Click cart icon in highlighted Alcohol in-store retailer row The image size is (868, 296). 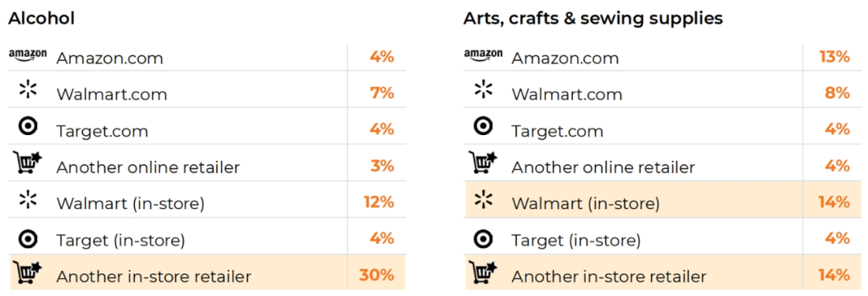27,272
